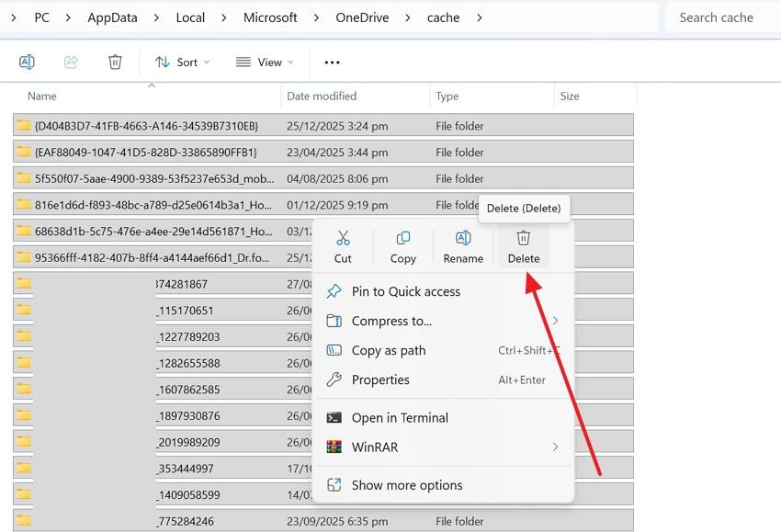
Task: Open the OneDrive folder from the address bar
Action: coord(361,17)
